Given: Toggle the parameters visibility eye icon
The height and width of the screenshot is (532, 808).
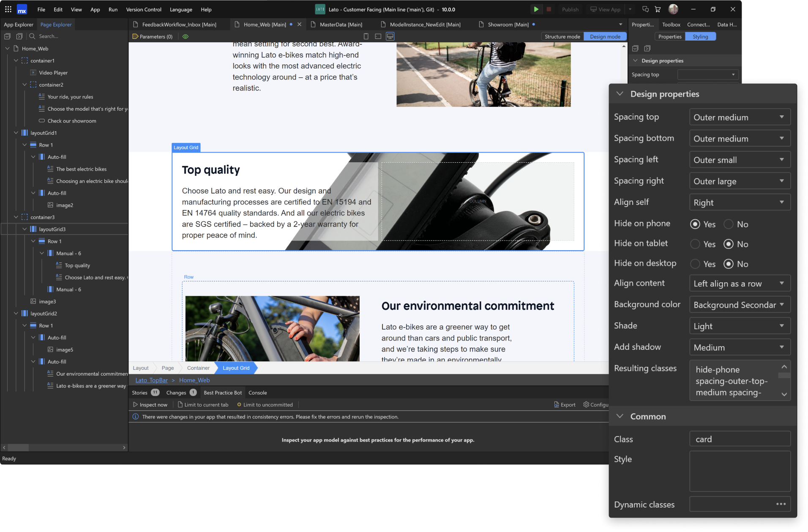Looking at the screenshot, I should pos(186,36).
